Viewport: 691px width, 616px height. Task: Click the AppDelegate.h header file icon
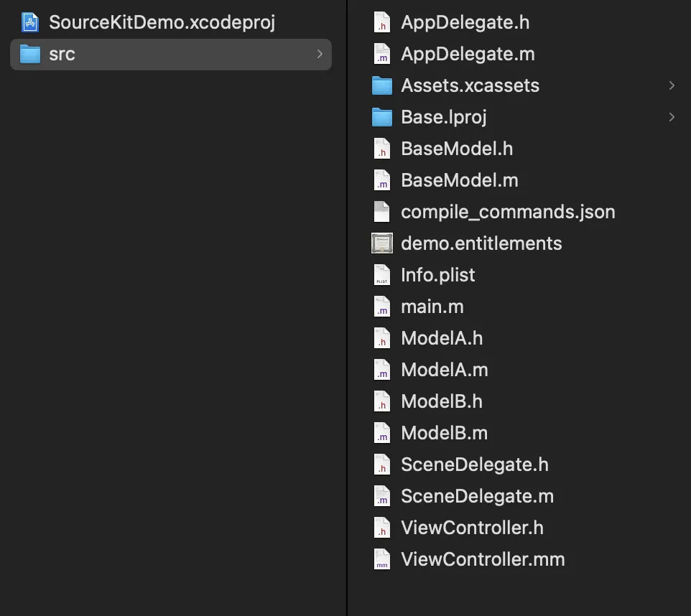click(x=382, y=22)
